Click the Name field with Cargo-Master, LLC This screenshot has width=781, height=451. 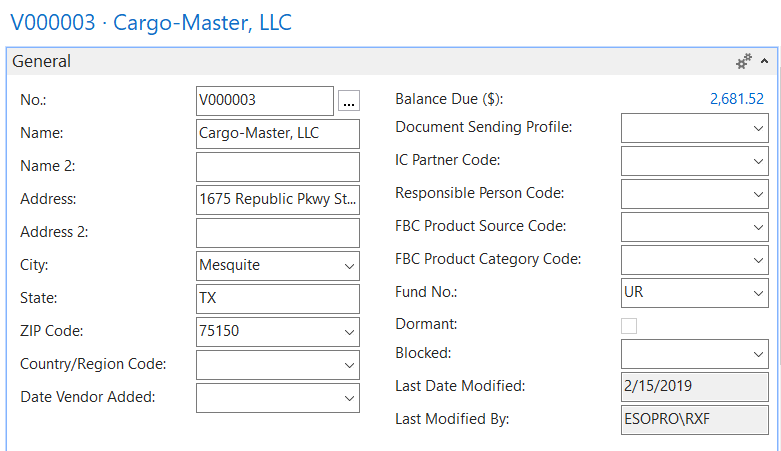[x=277, y=133]
